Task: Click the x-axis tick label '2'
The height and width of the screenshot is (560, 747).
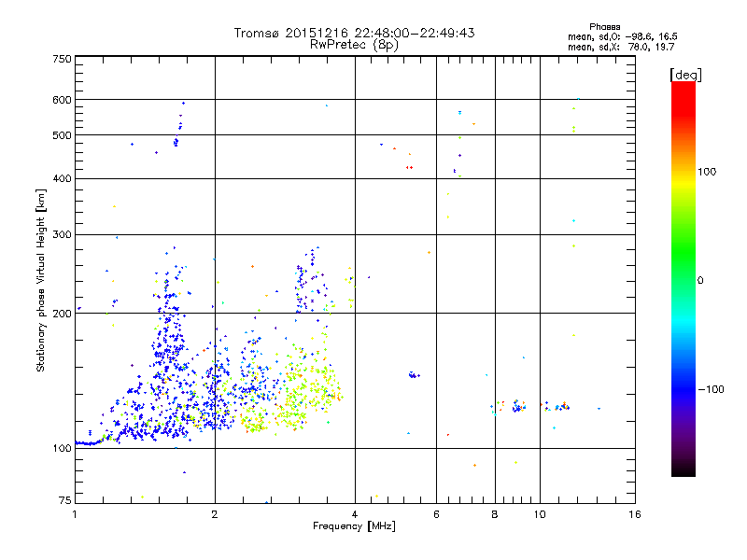Action: (215, 514)
